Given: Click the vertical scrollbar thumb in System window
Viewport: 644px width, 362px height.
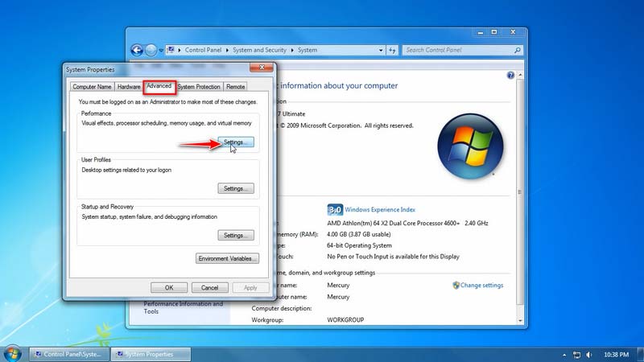Looking at the screenshot, I should pyautogui.click(x=520, y=192).
